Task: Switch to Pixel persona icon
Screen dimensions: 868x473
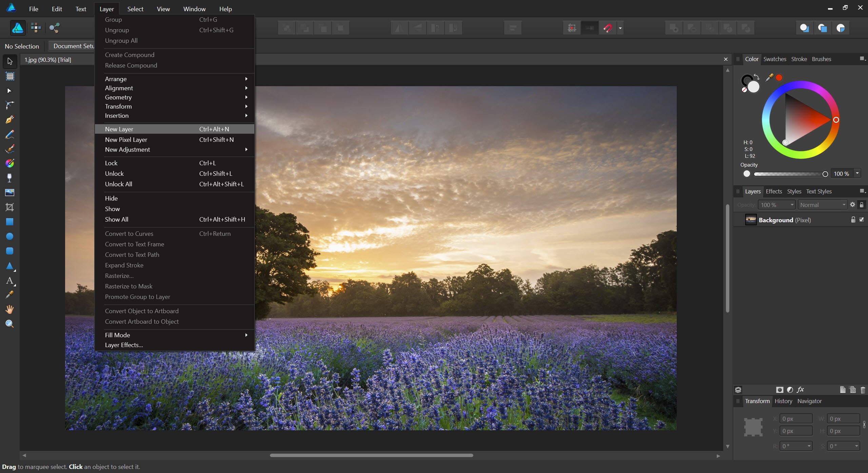Action: (36, 28)
